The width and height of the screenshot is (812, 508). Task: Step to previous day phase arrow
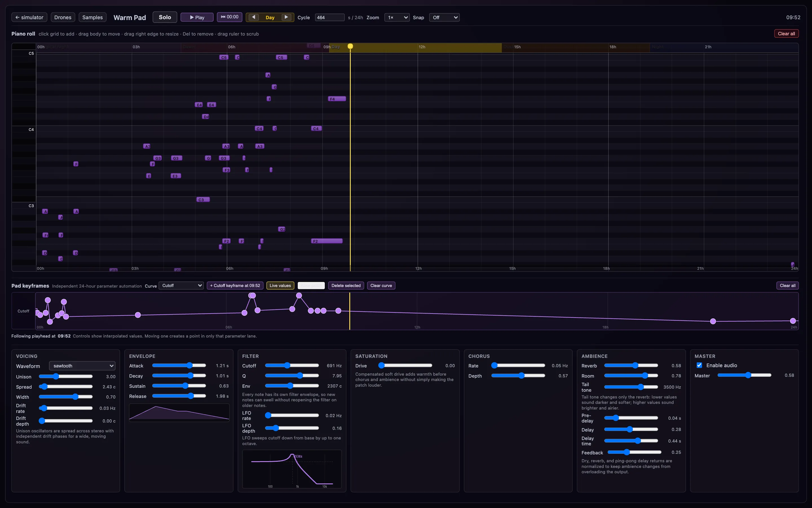click(254, 17)
